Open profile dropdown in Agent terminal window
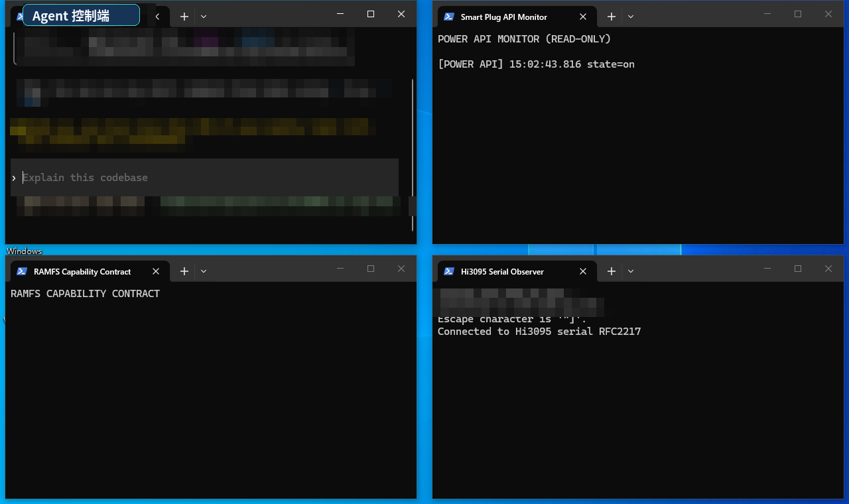The image size is (849, 504). 204,17
